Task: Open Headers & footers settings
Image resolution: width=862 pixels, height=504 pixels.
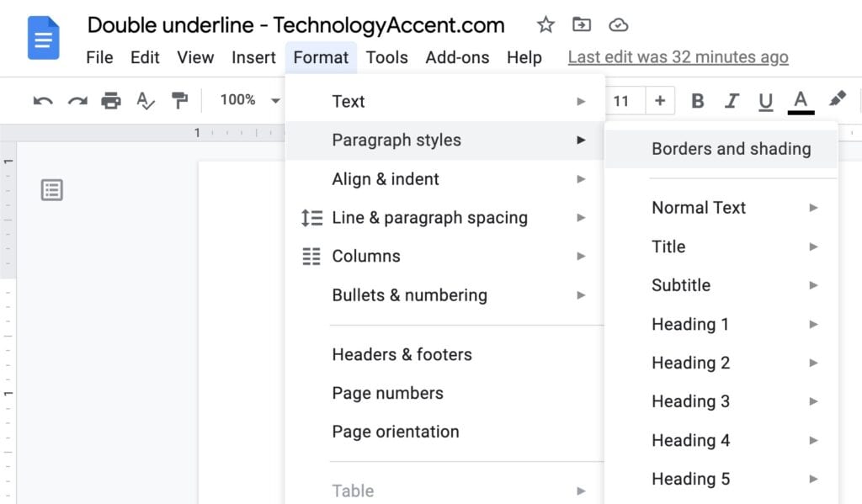Action: click(444, 354)
